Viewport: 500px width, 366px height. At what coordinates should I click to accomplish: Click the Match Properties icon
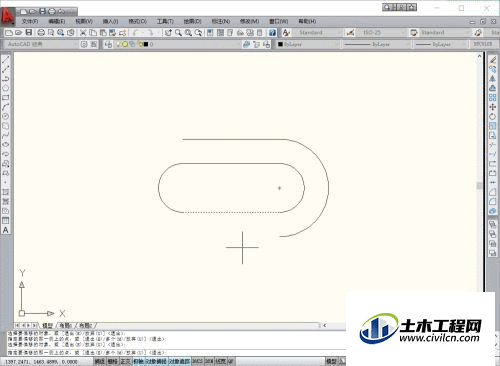tap(113, 32)
